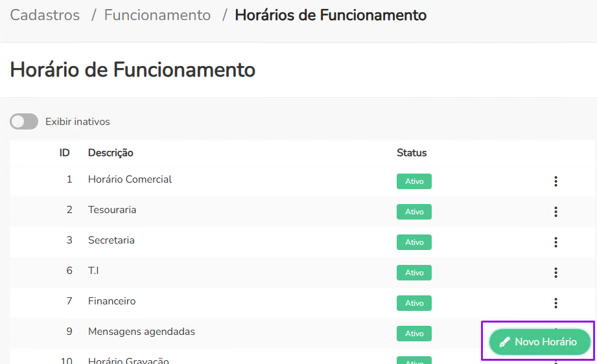Open the three-dot menu for Tesouraria
597x364 pixels.
click(x=556, y=212)
